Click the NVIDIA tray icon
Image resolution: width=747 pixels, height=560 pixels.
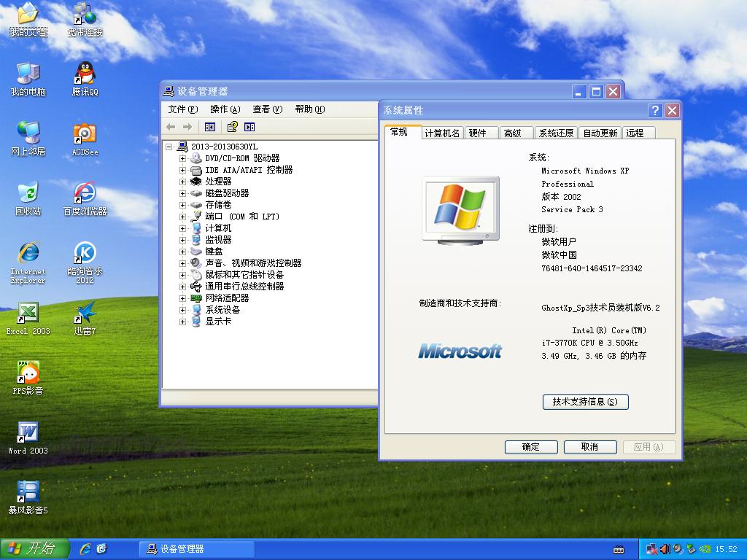[x=704, y=550]
